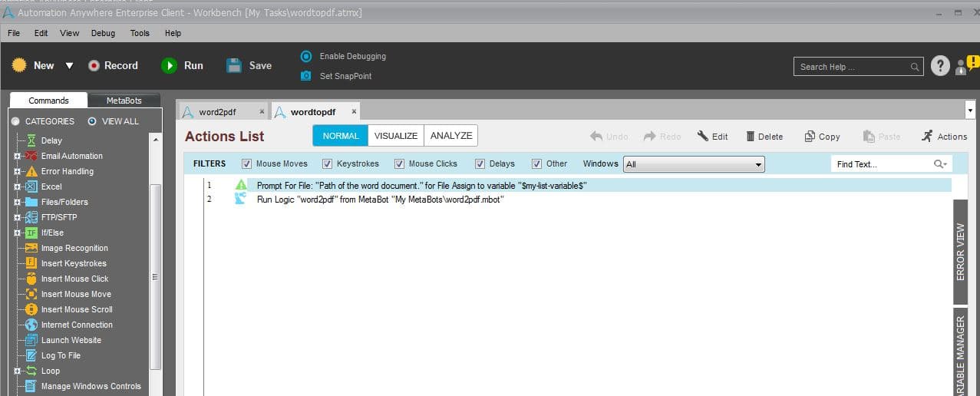Toggle the Keystrokes filter checkbox
The height and width of the screenshot is (396, 980).
coord(327,163)
